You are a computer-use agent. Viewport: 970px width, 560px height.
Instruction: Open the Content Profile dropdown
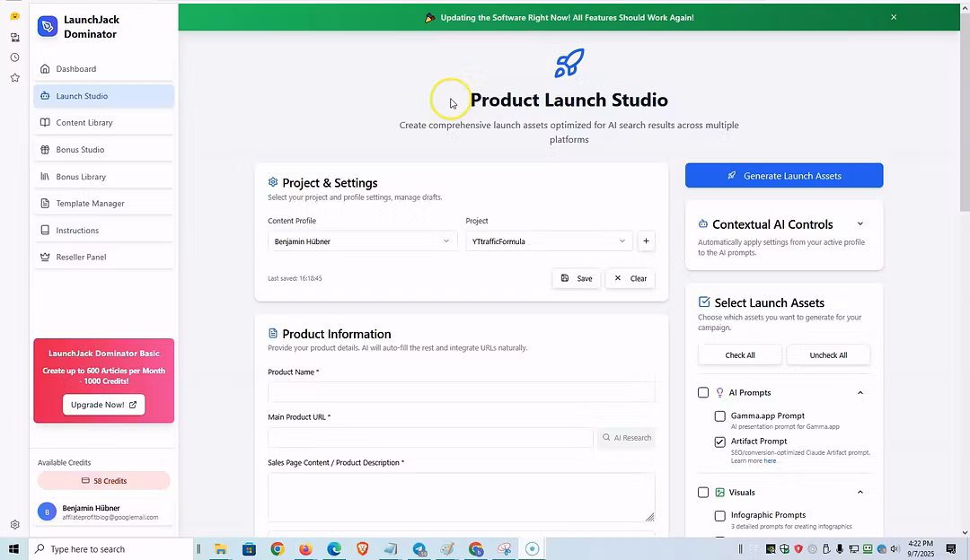click(x=362, y=241)
